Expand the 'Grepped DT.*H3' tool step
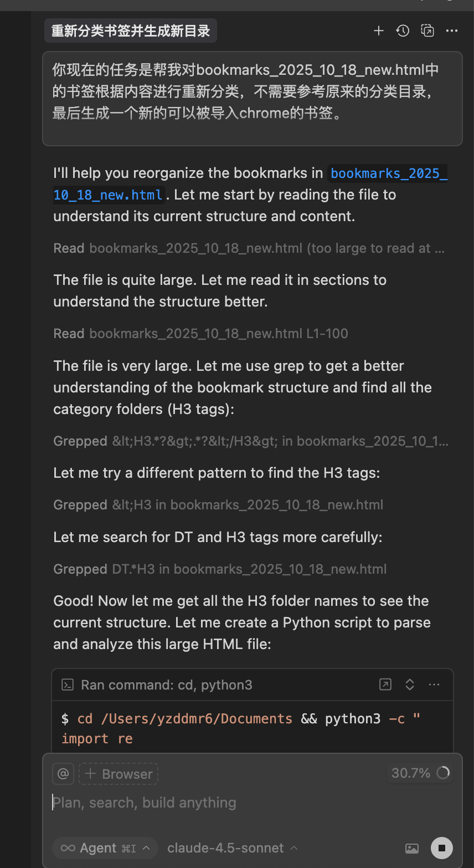 tap(220, 569)
